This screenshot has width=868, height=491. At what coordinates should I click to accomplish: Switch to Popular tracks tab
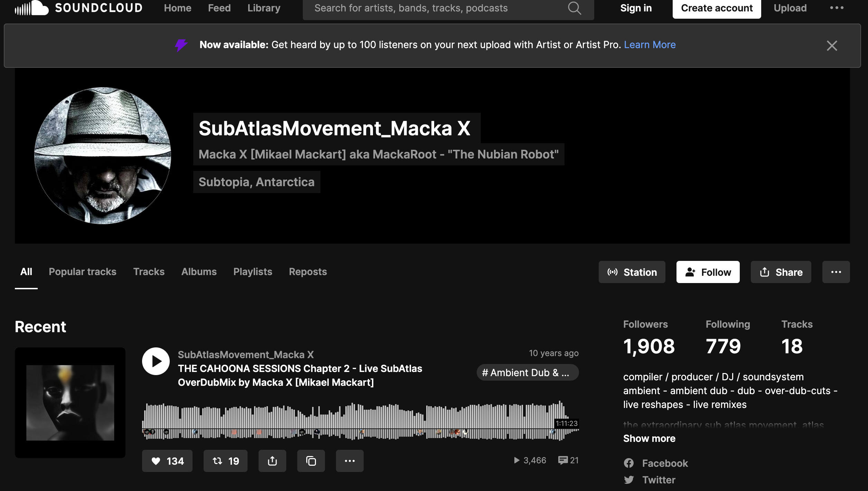pyautogui.click(x=83, y=272)
